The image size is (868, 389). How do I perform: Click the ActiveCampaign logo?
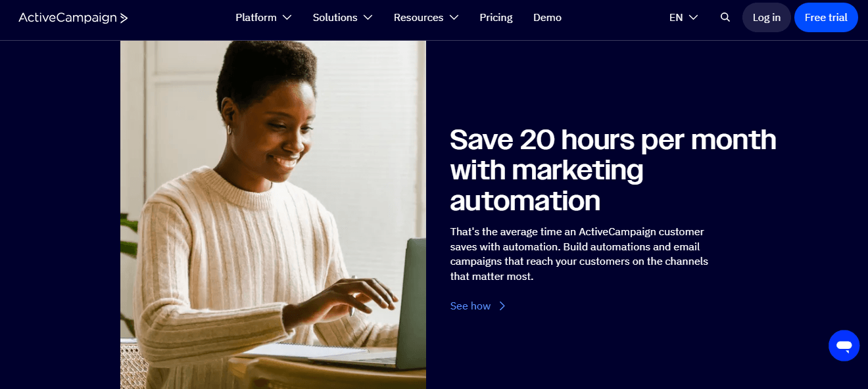(73, 18)
